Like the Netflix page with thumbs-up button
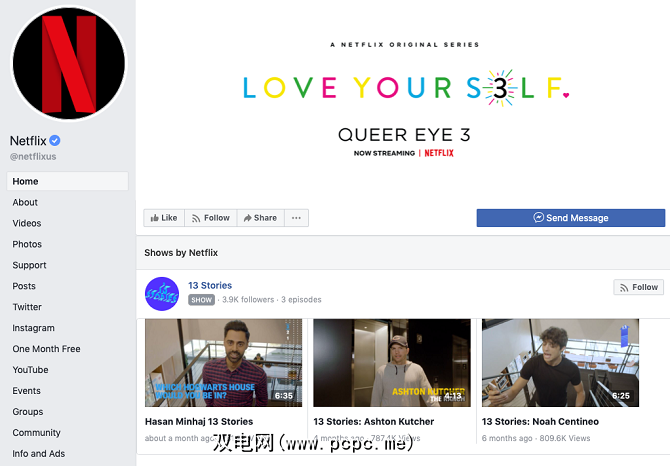This screenshot has width=670, height=466. point(164,218)
